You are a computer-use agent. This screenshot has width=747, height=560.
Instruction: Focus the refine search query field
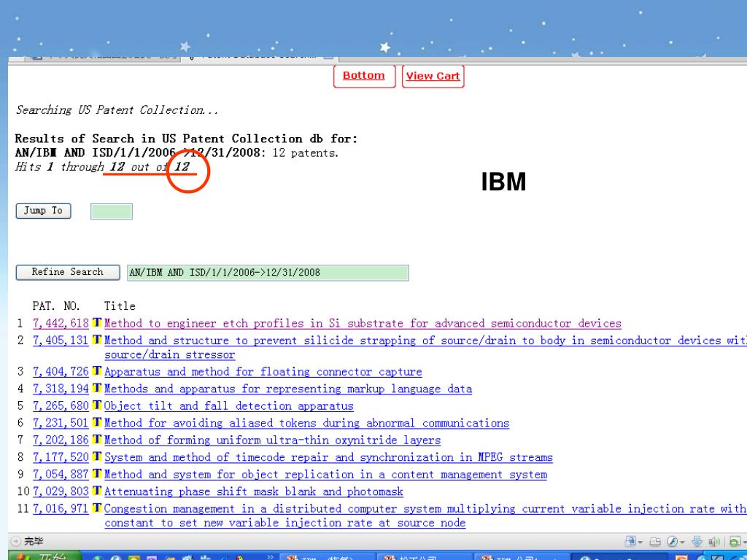coord(268,273)
